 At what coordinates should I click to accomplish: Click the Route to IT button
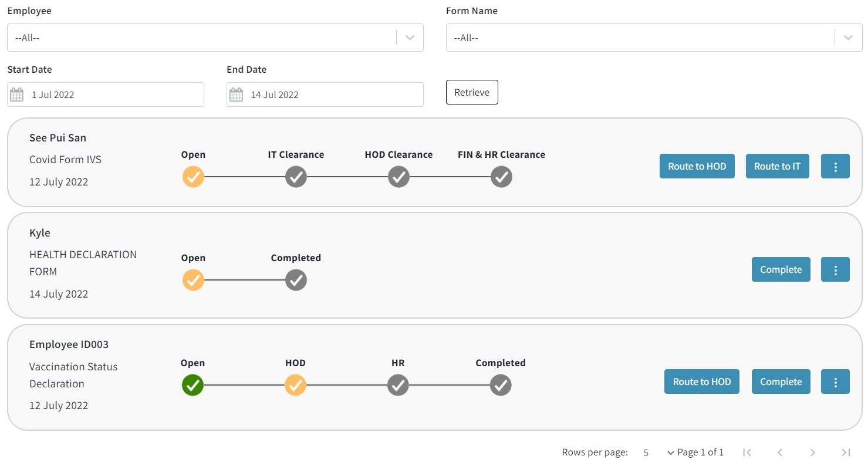tap(777, 166)
